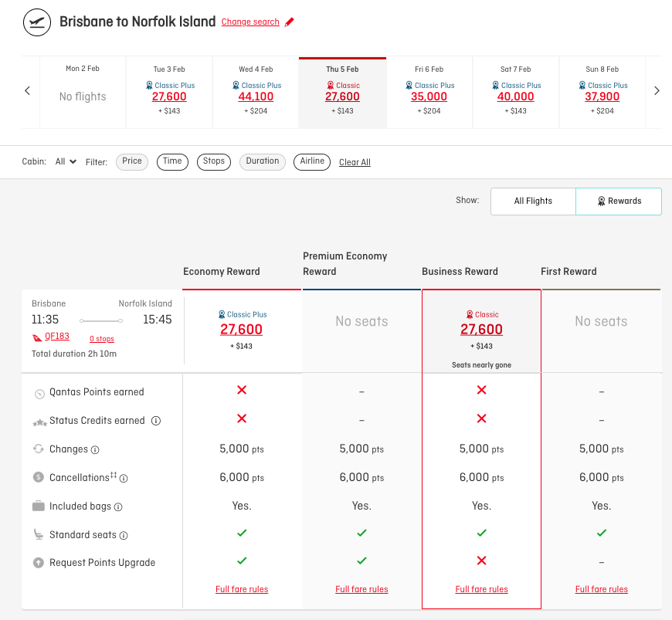Click the Business Reward column header

(x=460, y=271)
